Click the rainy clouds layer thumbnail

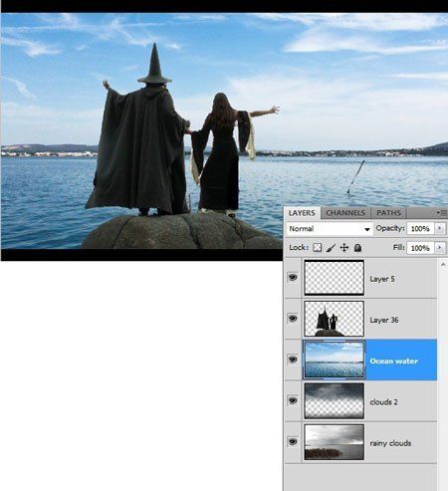335,442
